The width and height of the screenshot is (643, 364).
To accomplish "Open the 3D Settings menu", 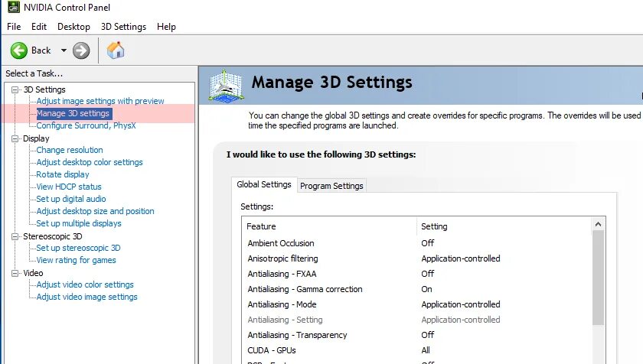I will (123, 26).
